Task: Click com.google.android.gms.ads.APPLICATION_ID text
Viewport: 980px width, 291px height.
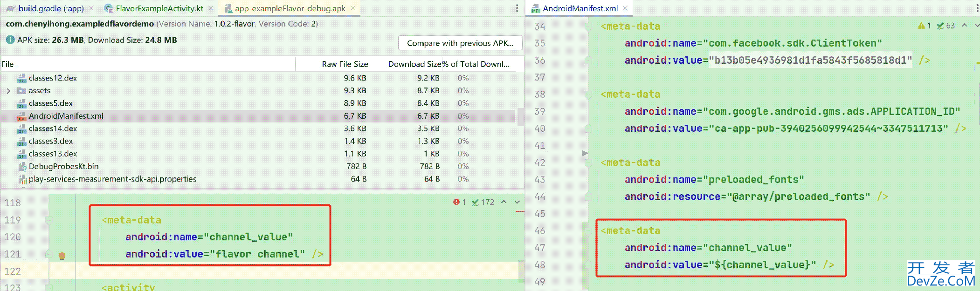Action: click(x=834, y=111)
